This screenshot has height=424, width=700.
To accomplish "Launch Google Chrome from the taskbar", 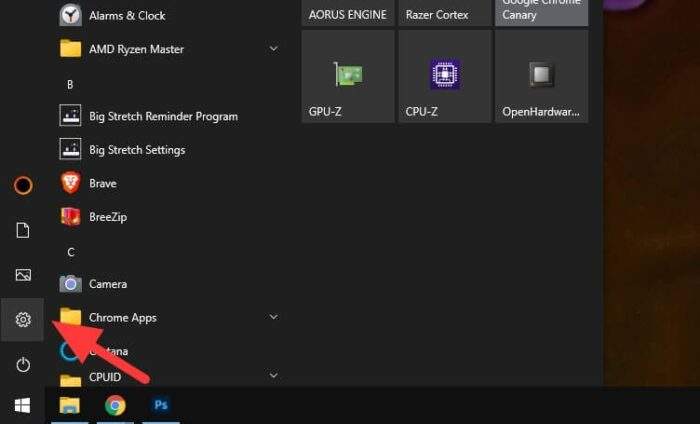I will (115, 405).
